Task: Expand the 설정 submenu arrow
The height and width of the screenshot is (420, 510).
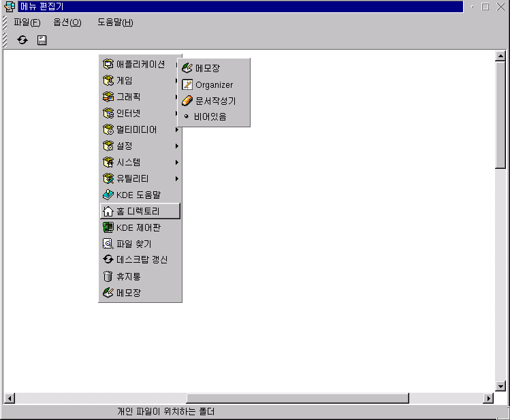Action: [176, 146]
